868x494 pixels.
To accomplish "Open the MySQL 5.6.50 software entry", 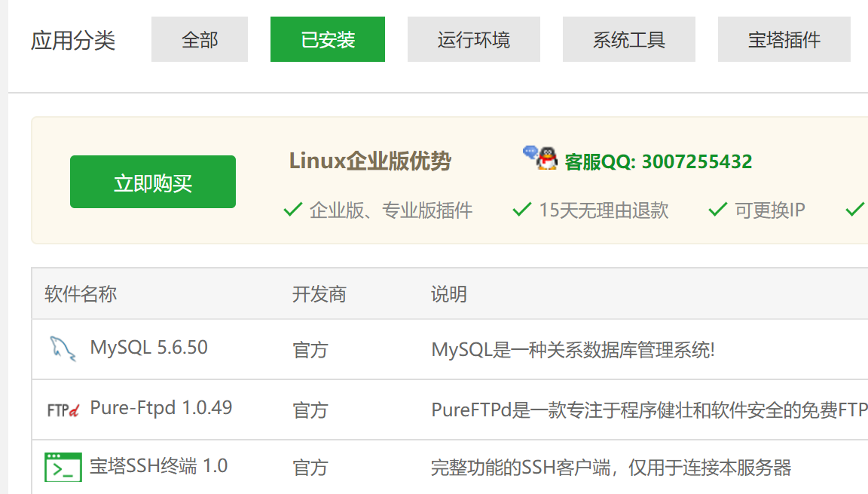I will [149, 347].
